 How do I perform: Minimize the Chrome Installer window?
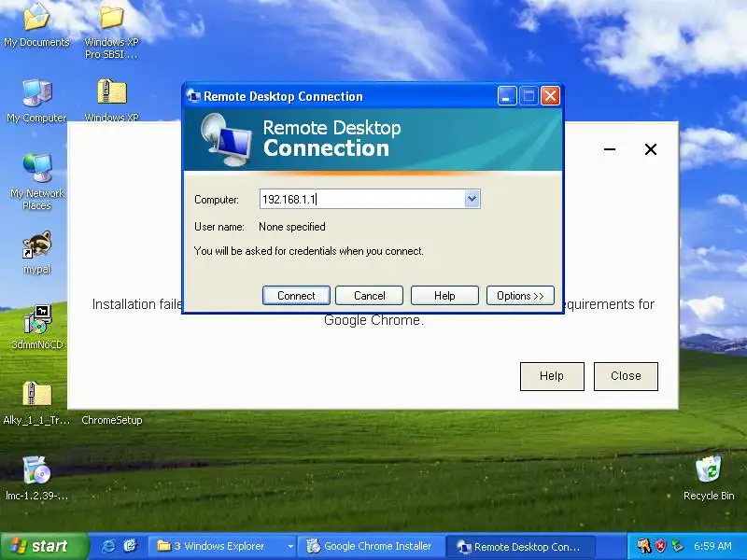610,149
